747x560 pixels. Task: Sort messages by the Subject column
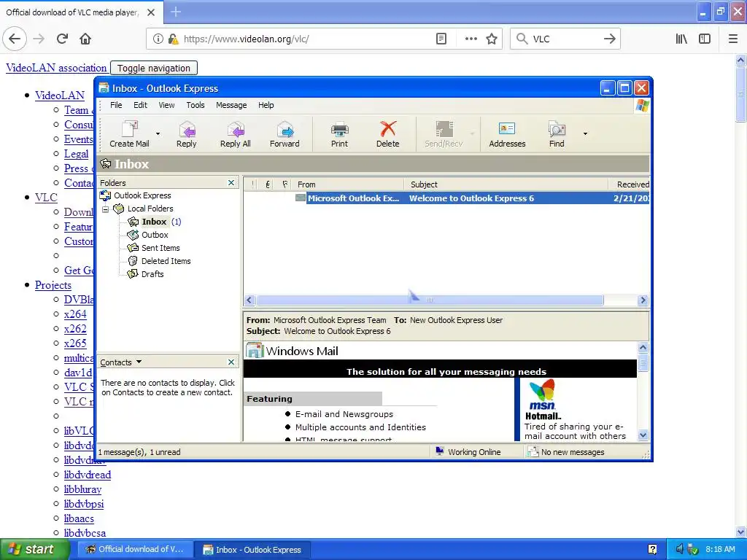(x=506, y=184)
